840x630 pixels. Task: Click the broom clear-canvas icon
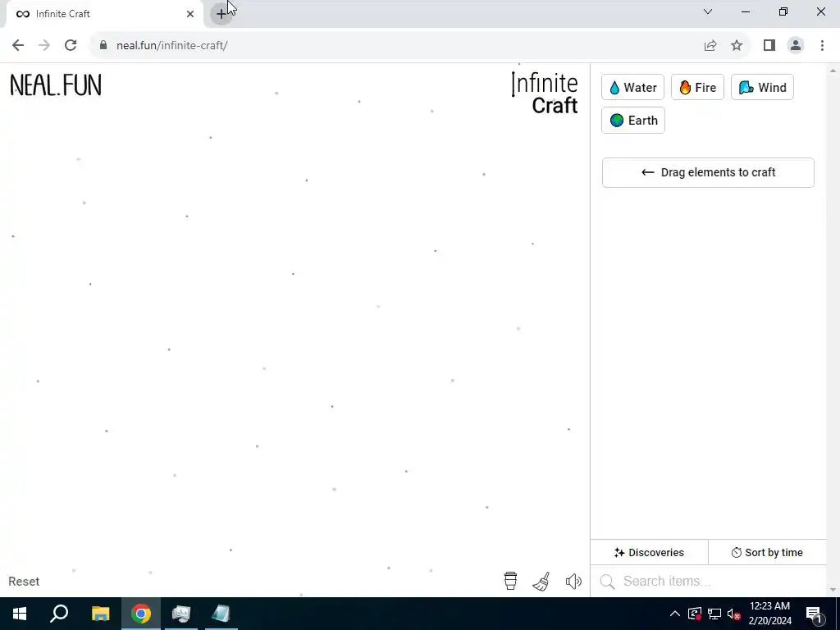click(x=541, y=582)
